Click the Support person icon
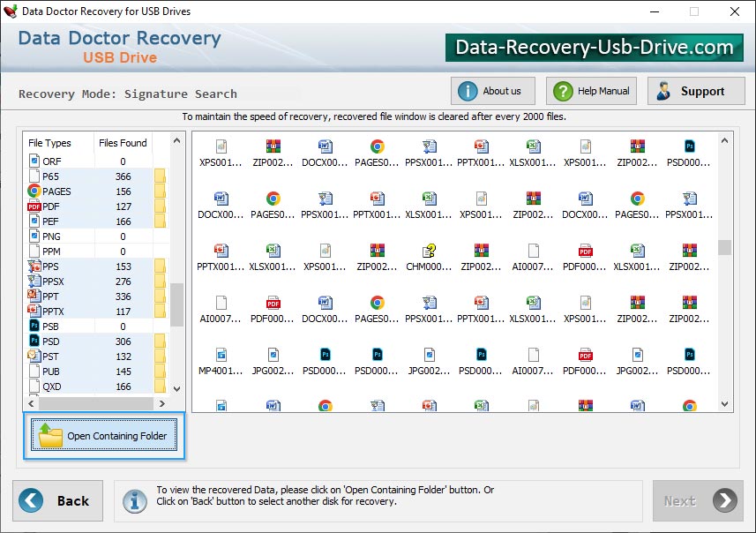Viewport: 756px width, 533px height. click(663, 91)
